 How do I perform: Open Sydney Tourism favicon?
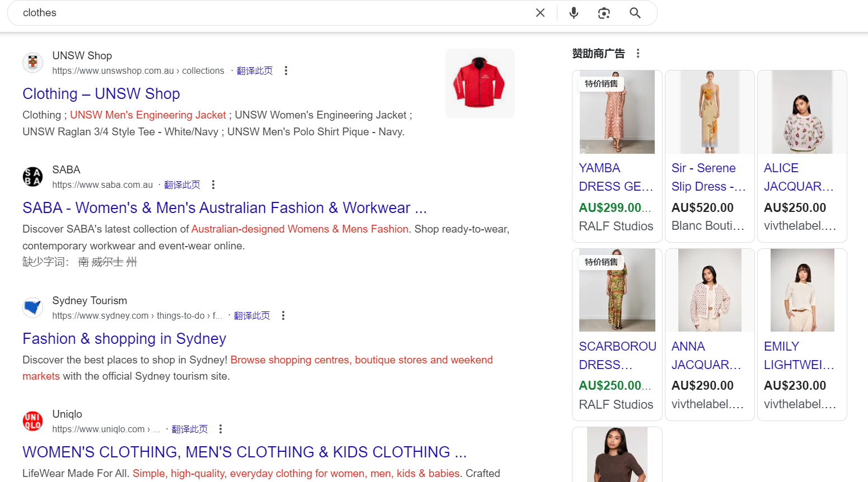[x=32, y=308]
